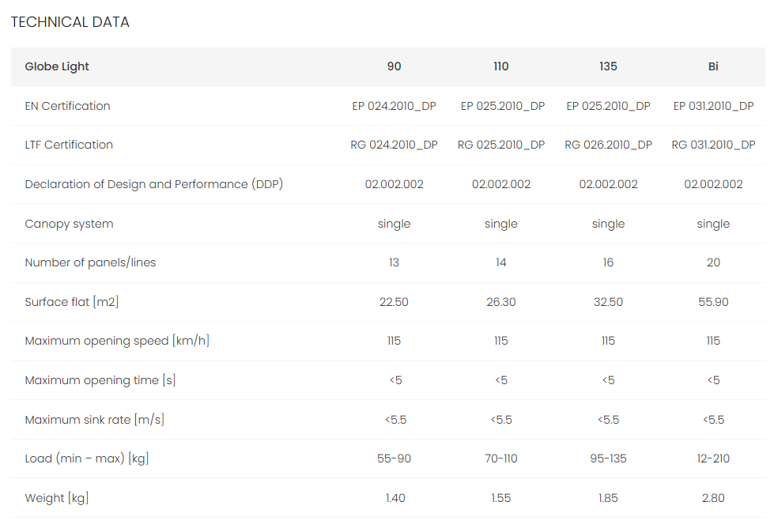This screenshot has width=774, height=532.
Task: Select the Globe Light header cell
Action: click(57, 66)
